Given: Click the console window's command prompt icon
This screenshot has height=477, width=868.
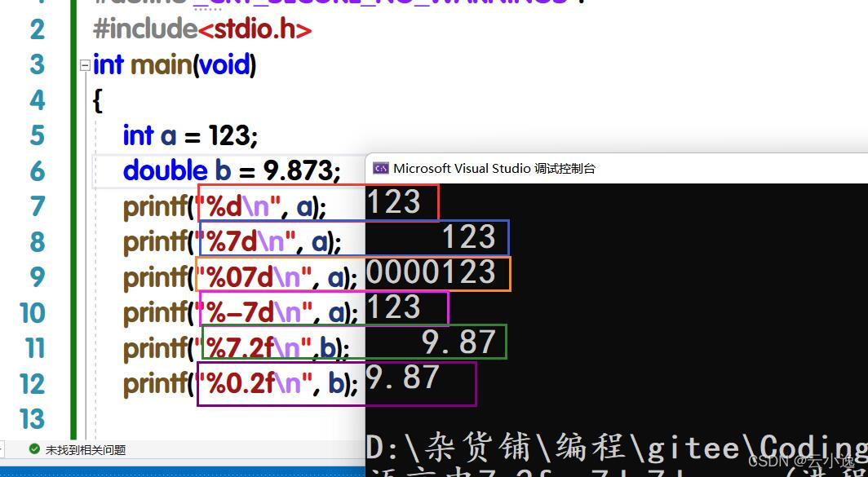Looking at the screenshot, I should pyautogui.click(x=380, y=168).
